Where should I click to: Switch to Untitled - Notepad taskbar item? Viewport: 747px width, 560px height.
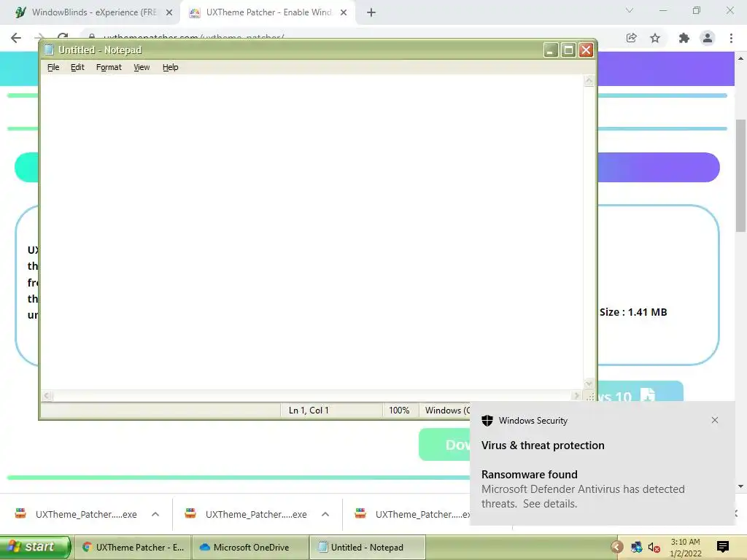[368, 548]
